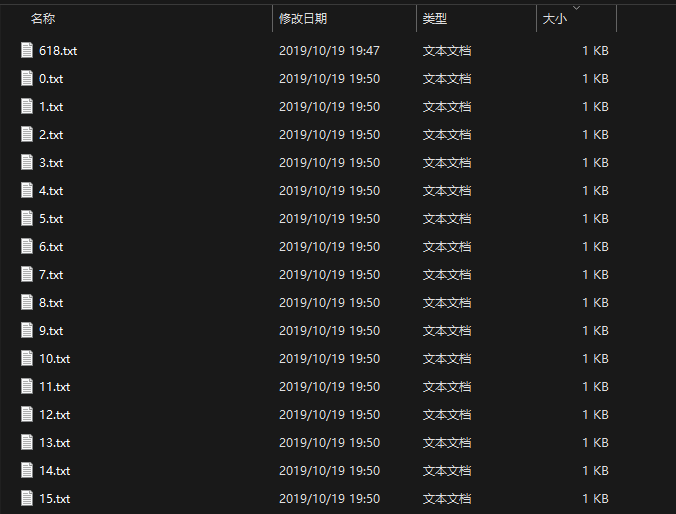
Task: Sort by the 名称 column header
Action: pyautogui.click(x=43, y=19)
